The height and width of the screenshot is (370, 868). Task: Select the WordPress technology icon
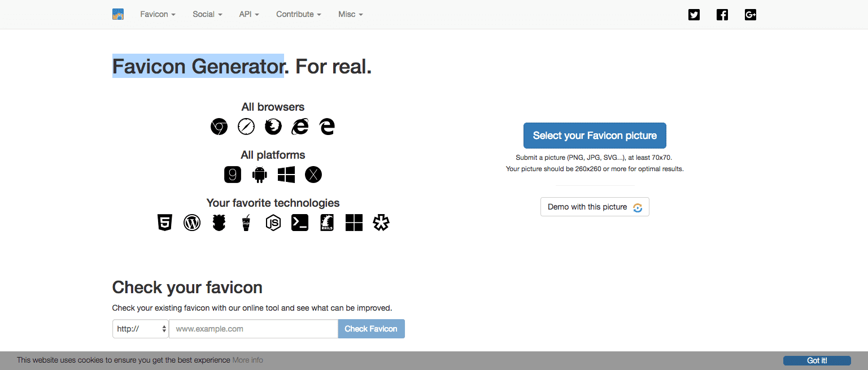192,223
